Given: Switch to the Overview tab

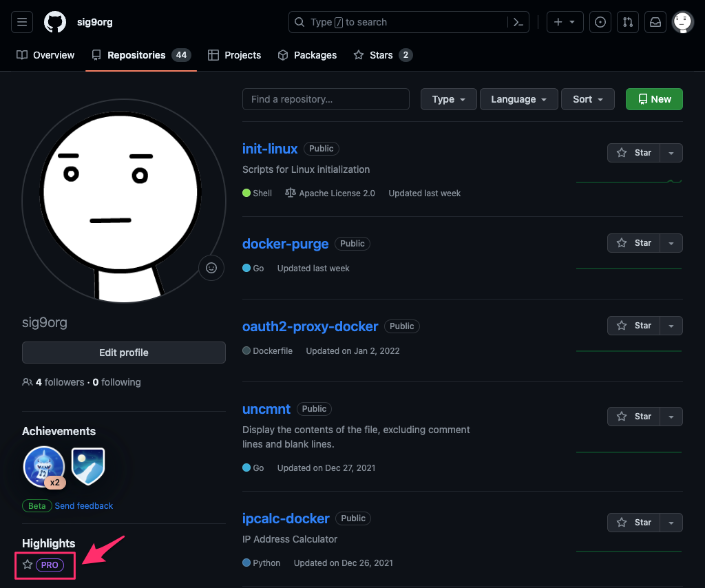Looking at the screenshot, I should click(x=45, y=55).
